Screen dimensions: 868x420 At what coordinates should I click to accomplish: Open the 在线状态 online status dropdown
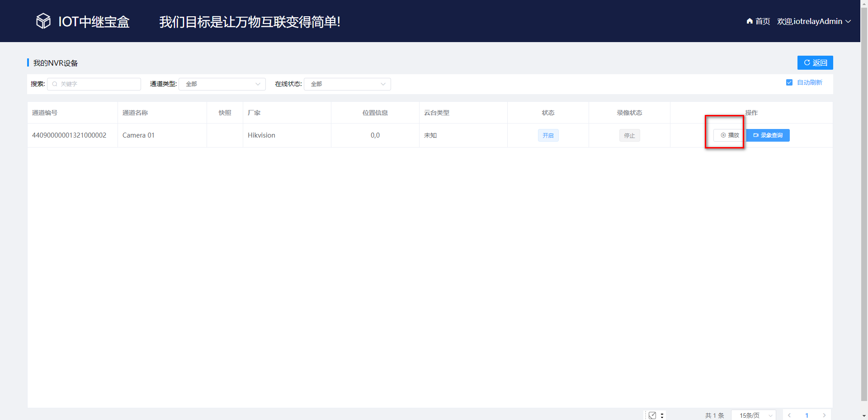pos(347,84)
